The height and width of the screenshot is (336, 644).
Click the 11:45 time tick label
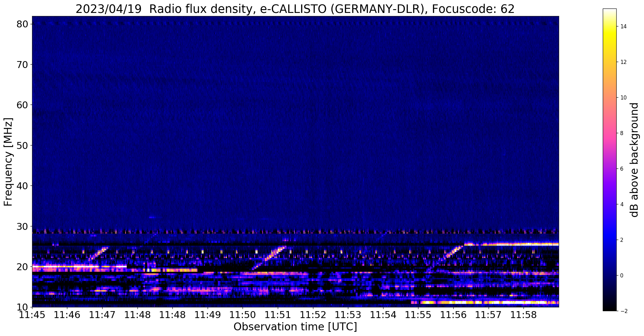tap(32, 315)
